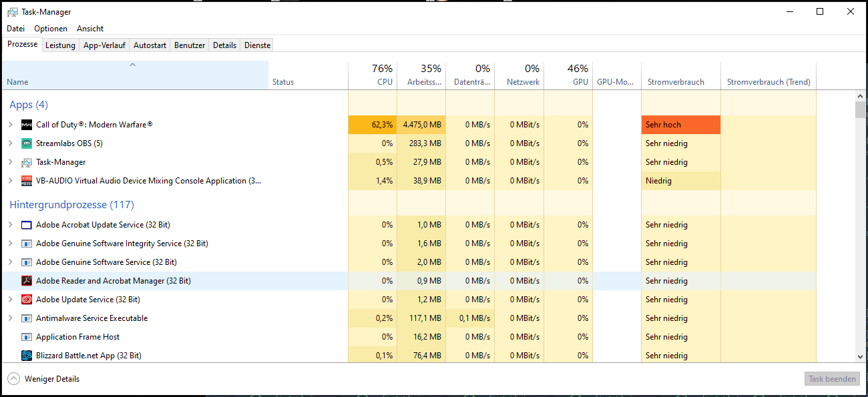This screenshot has width=868, height=397.
Task: Expand the Adobe Update Service row
Action: 10,300
